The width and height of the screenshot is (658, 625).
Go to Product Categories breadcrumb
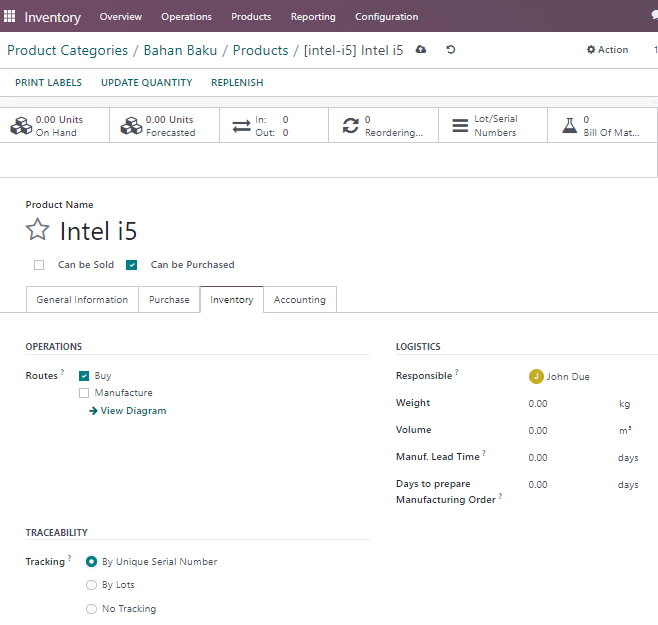click(x=67, y=50)
